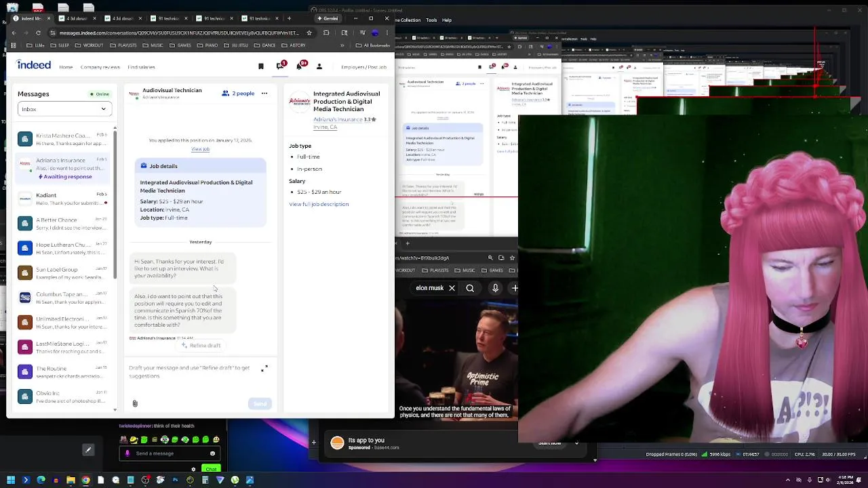Open the WORKOUT bookmarks folder
The width and height of the screenshot is (868, 488).
tap(90, 45)
